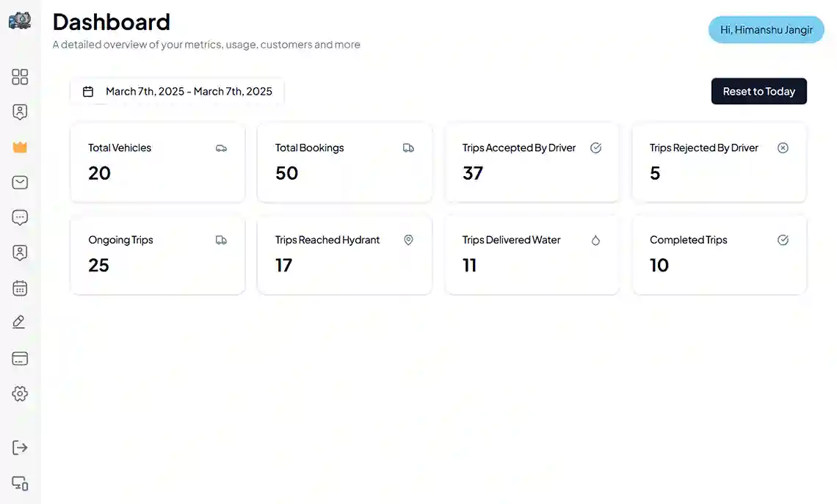
Task: Select the orange crown icon in sidebar
Action: [20, 147]
